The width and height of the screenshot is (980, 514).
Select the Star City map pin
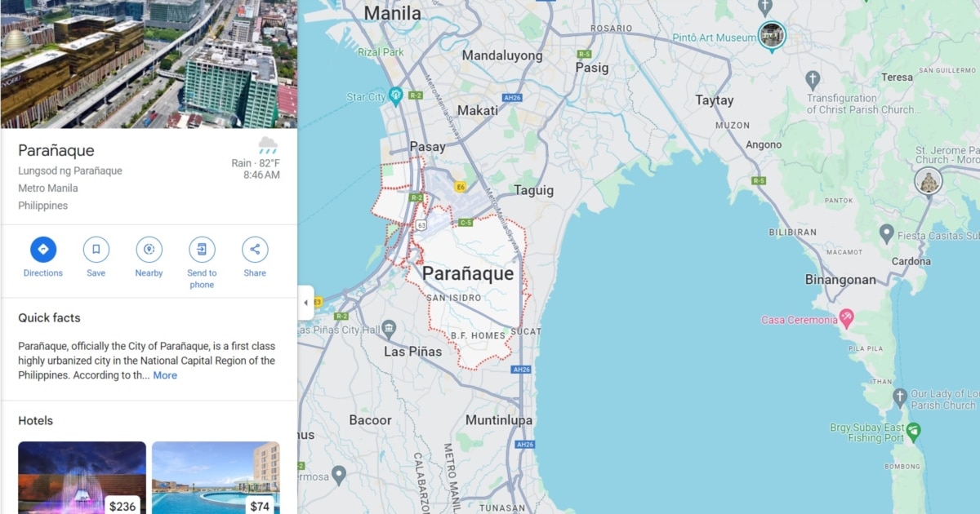(396, 96)
